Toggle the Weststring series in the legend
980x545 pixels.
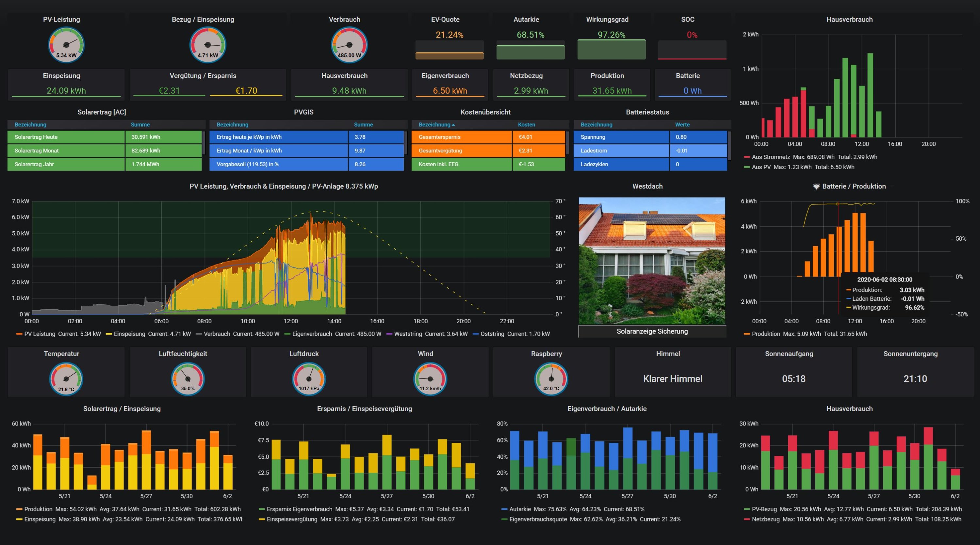point(408,334)
